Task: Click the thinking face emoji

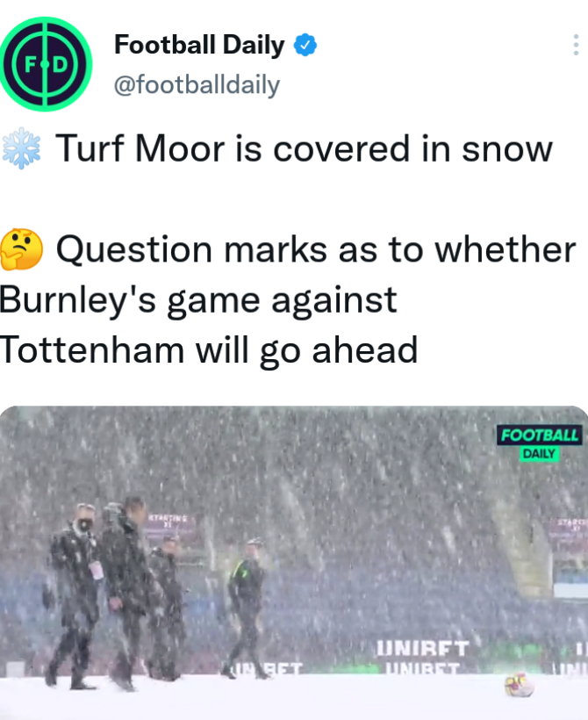Action: (21, 248)
